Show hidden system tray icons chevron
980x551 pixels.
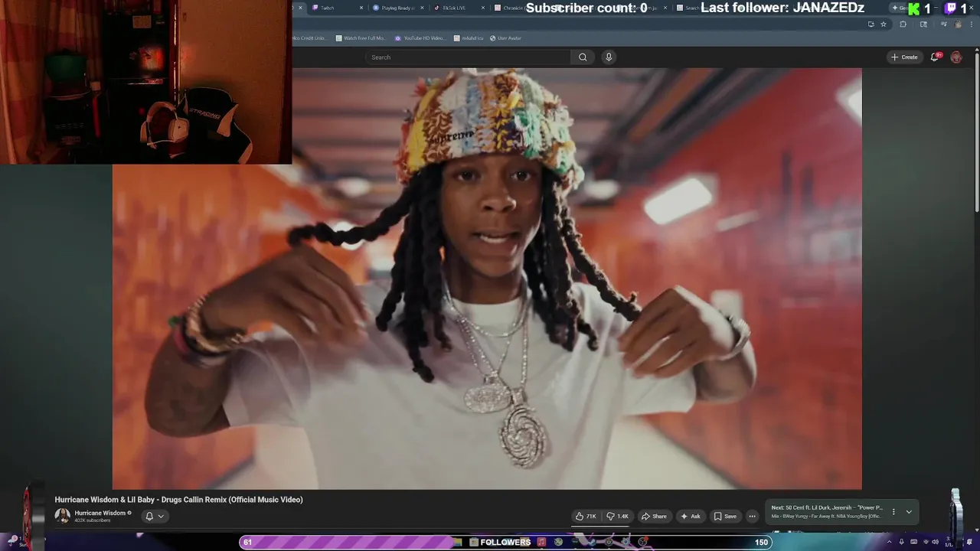pyautogui.click(x=889, y=542)
